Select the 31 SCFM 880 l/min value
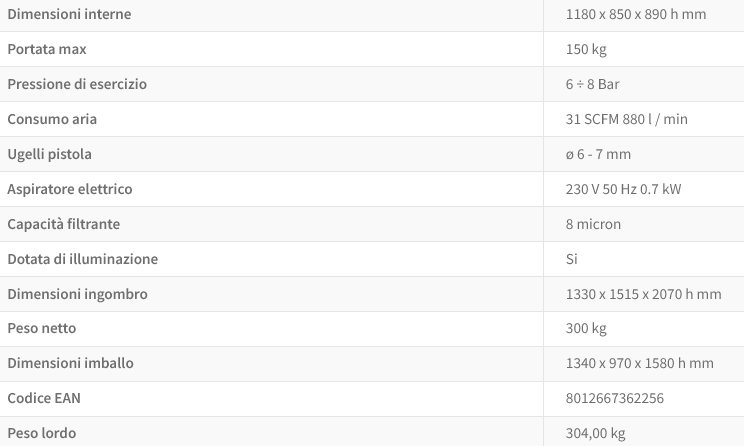The image size is (744, 446). coord(626,119)
